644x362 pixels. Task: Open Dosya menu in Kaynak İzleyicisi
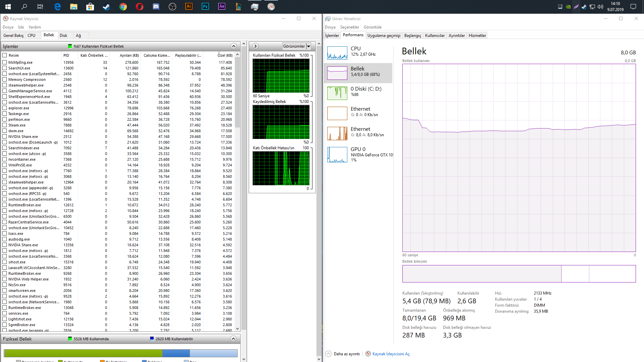[8, 27]
